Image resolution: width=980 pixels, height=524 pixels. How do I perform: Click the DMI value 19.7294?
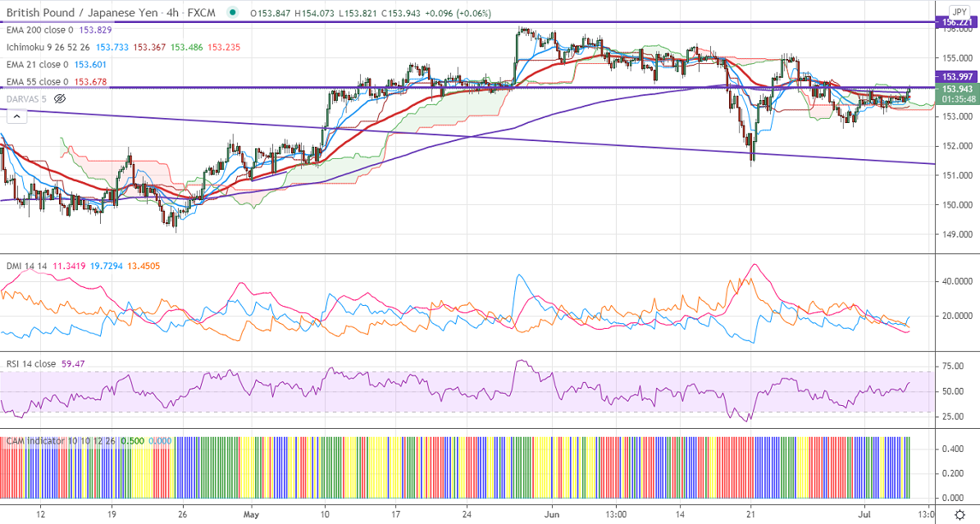click(x=107, y=266)
